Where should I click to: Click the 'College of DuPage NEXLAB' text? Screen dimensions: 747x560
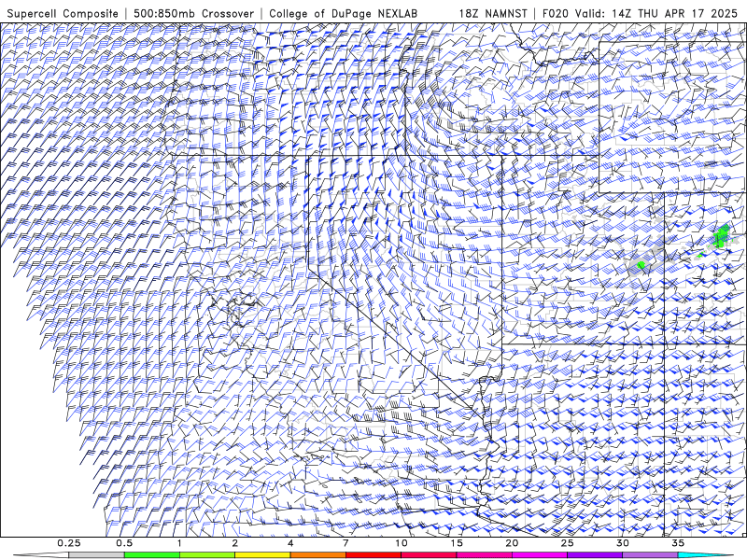(343, 13)
